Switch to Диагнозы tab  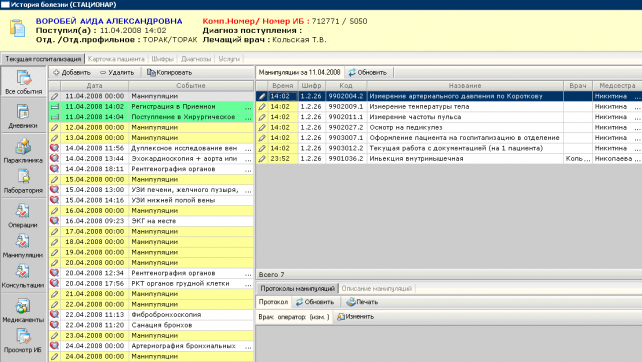point(196,59)
